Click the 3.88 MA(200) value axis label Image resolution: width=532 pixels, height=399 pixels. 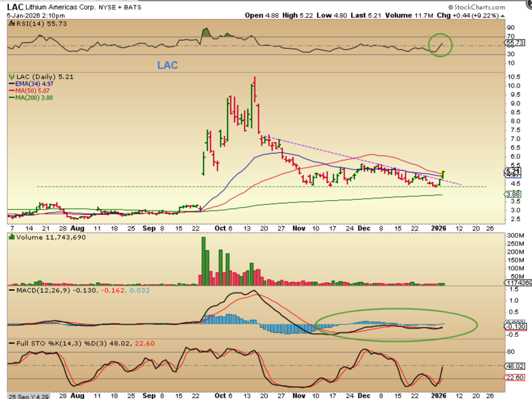[513, 194]
